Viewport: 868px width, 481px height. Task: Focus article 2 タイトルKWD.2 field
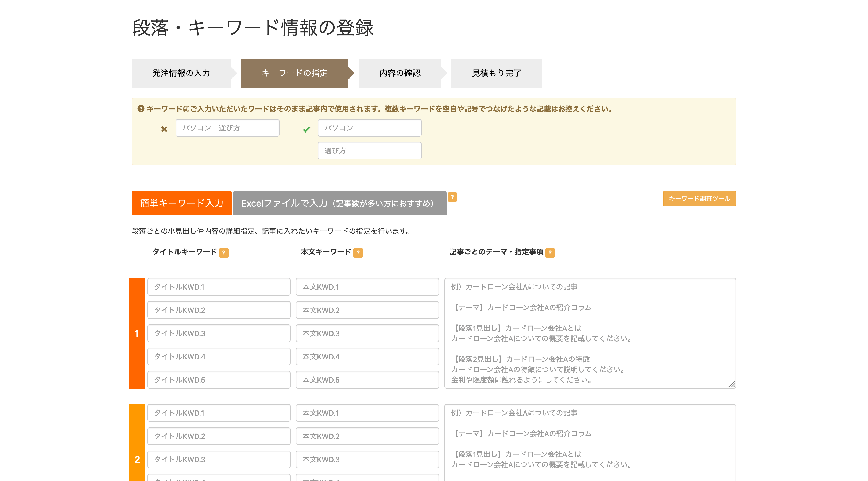tap(219, 436)
